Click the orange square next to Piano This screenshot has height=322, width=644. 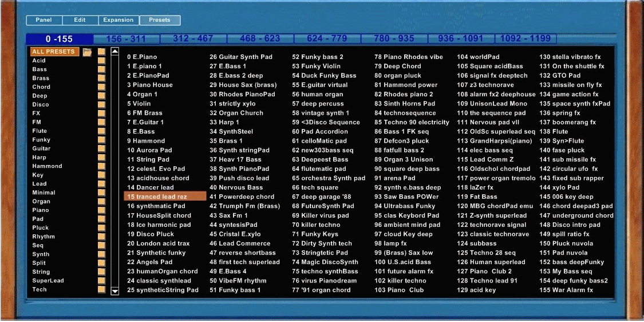tap(101, 210)
